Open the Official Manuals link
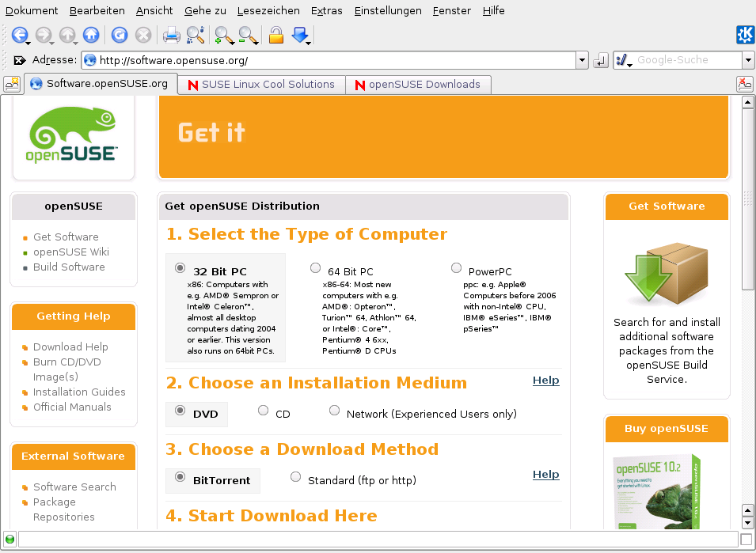 click(x=72, y=407)
